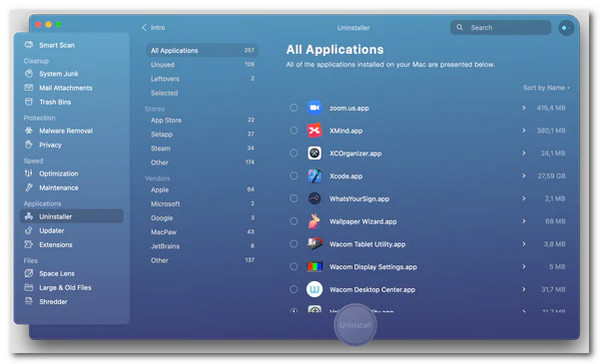Viewport: 600px width, 364px height.
Task: Select the WhatsYourSign.app checkbox
Action: (293, 199)
